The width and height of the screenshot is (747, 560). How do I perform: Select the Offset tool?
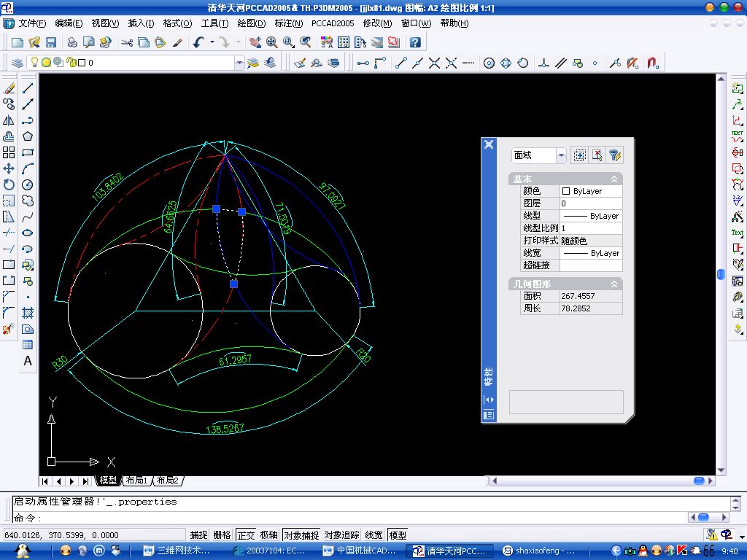click(9, 136)
